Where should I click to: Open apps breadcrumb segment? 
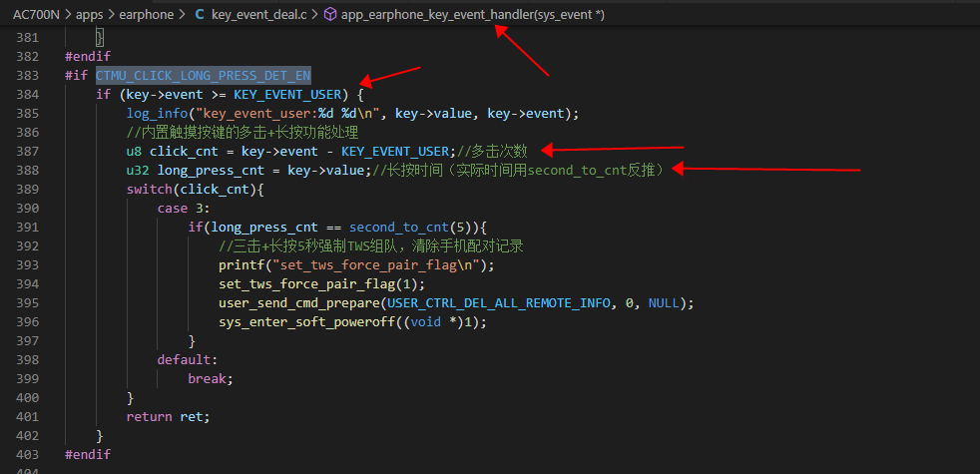coord(89,14)
